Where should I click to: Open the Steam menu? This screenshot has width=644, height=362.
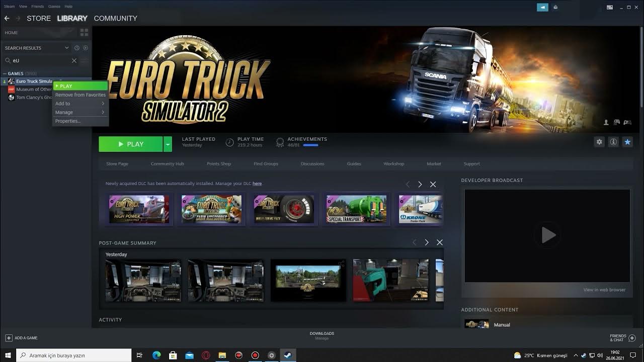(x=9, y=7)
